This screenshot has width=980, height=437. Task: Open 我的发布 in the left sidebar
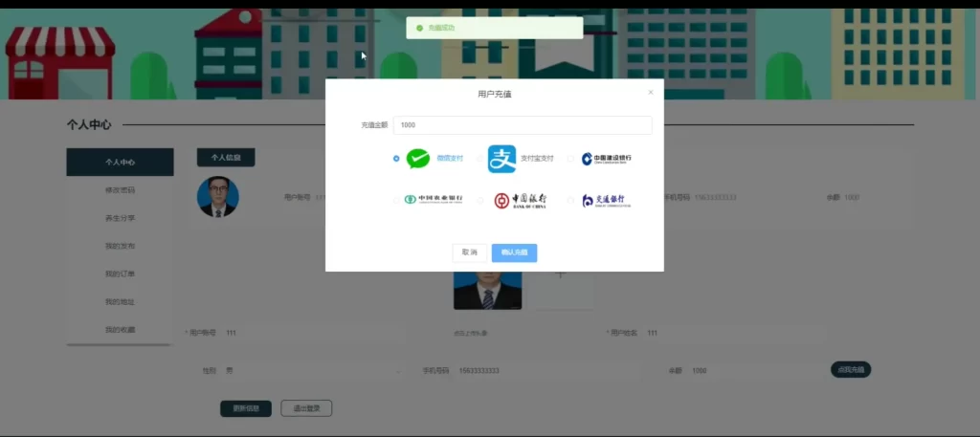point(120,246)
